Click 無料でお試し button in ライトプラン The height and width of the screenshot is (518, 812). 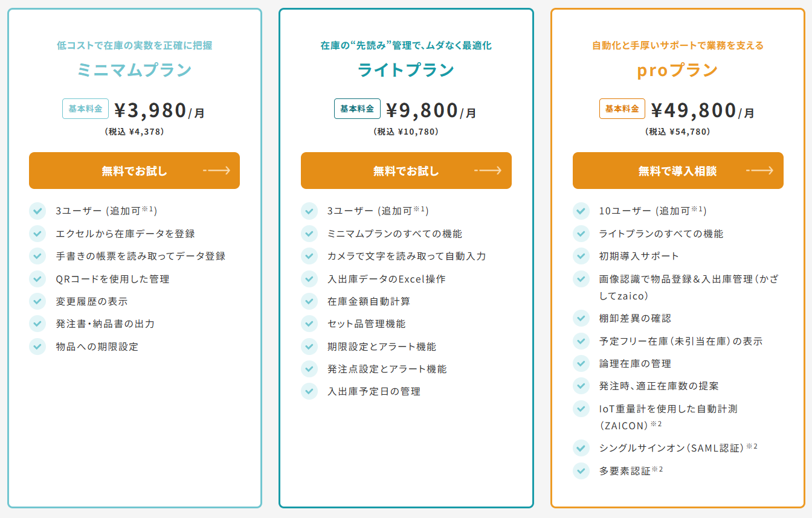click(x=406, y=171)
